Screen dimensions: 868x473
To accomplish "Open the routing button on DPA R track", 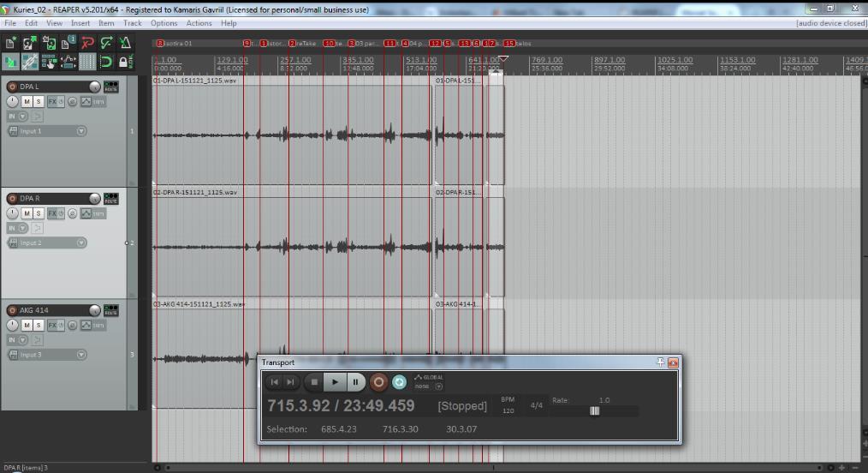I will click(110, 198).
